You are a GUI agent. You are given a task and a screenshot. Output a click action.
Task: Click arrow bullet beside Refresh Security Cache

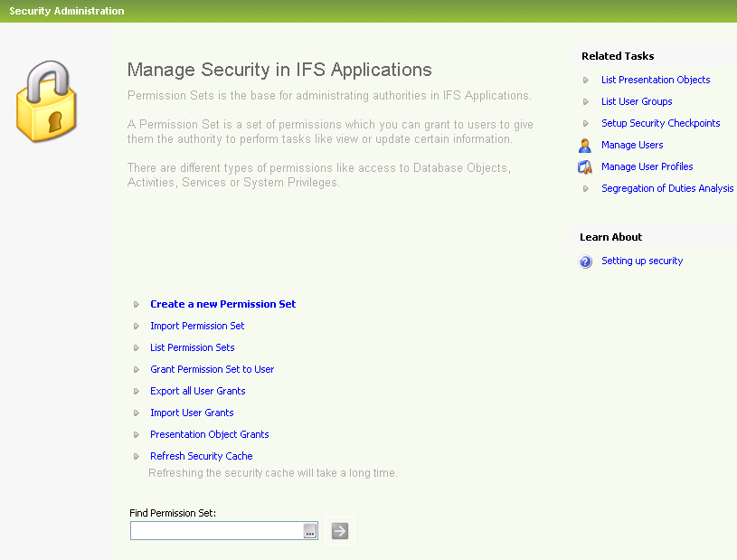click(137, 457)
